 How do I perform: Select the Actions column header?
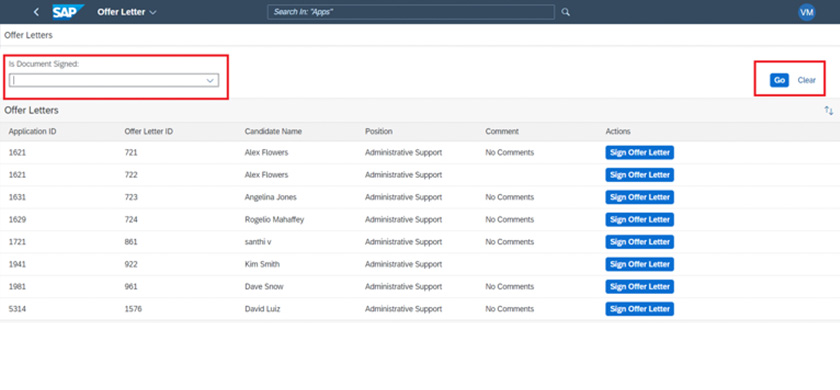(618, 131)
